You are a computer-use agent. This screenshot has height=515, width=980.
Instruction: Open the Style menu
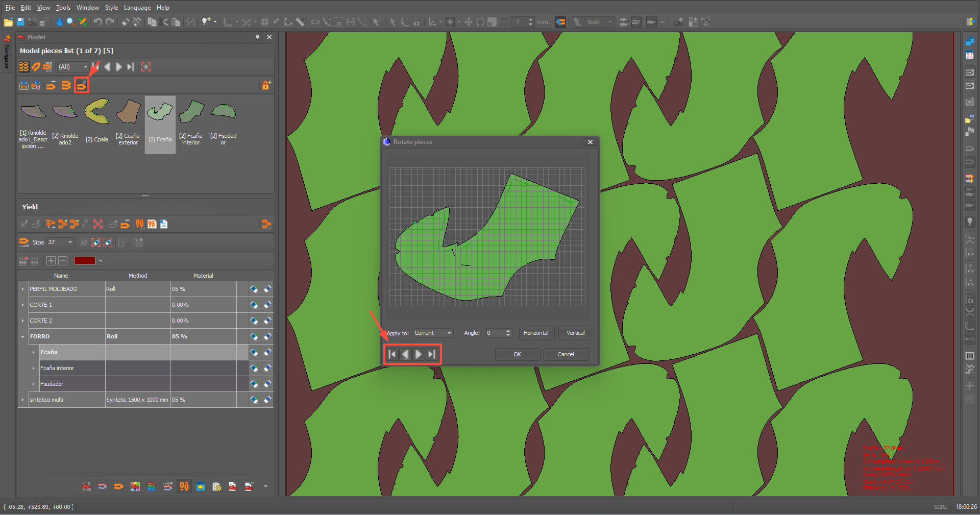point(111,8)
